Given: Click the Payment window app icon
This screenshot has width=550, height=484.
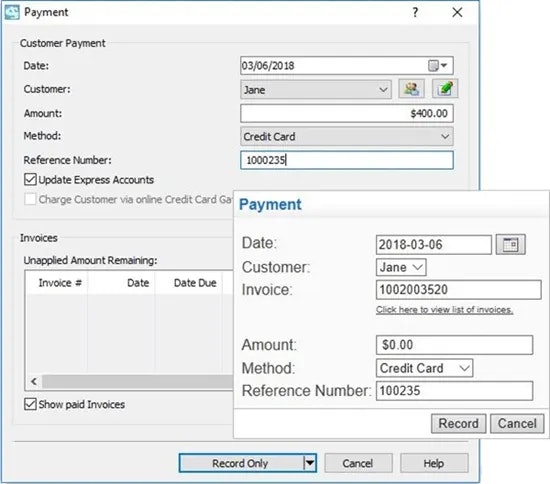Looking at the screenshot, I should tap(12, 13).
